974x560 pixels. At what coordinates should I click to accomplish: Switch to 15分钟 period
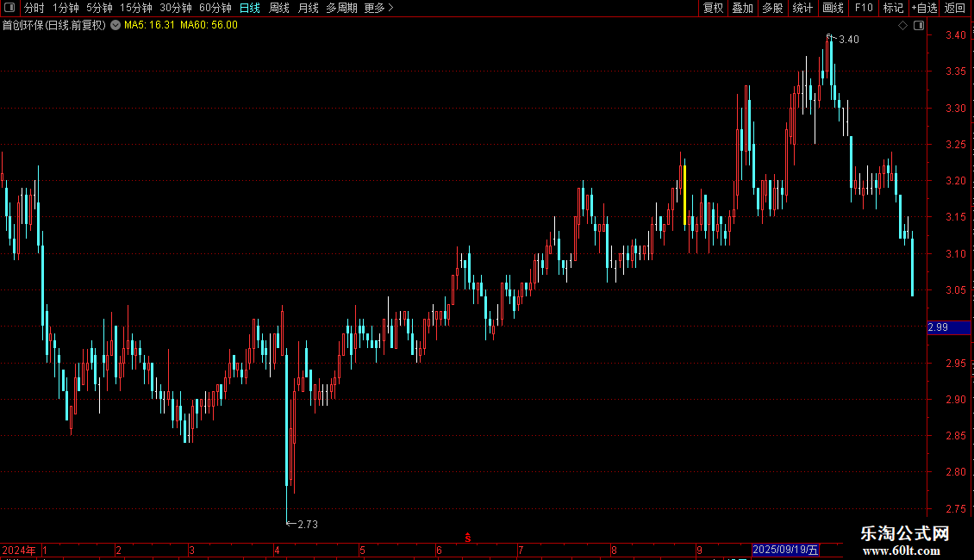(135, 8)
